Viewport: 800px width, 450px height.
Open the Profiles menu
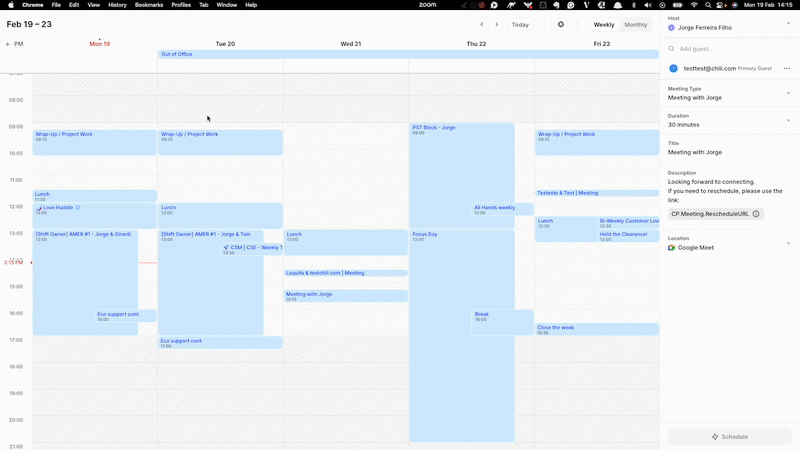(181, 5)
